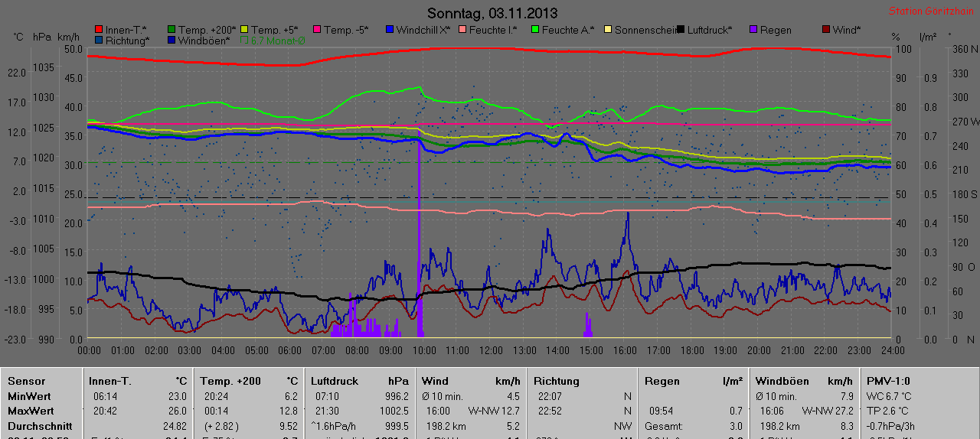Click the pale yellow Sonnenschein legend swatch

[608, 29]
